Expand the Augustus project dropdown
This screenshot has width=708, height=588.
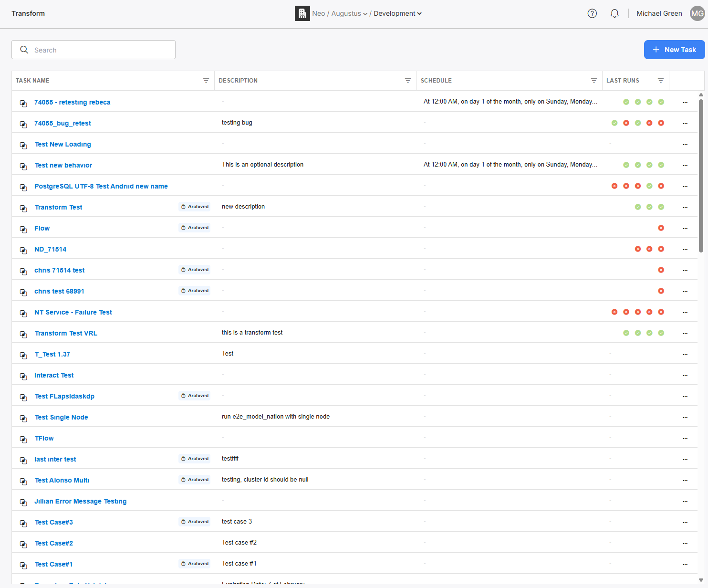[x=350, y=13]
